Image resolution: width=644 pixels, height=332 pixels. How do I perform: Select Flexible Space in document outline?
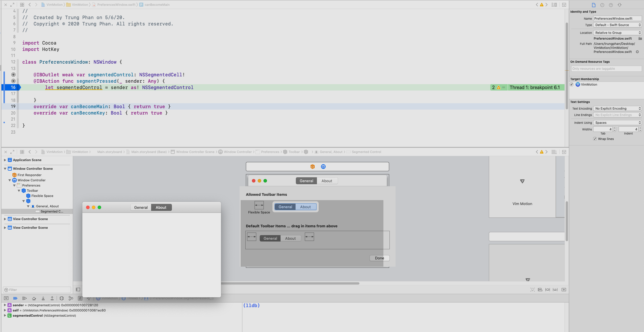click(x=42, y=196)
